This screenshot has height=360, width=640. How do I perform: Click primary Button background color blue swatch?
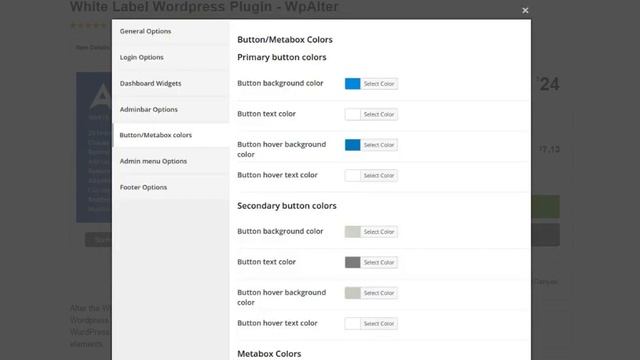coord(353,84)
